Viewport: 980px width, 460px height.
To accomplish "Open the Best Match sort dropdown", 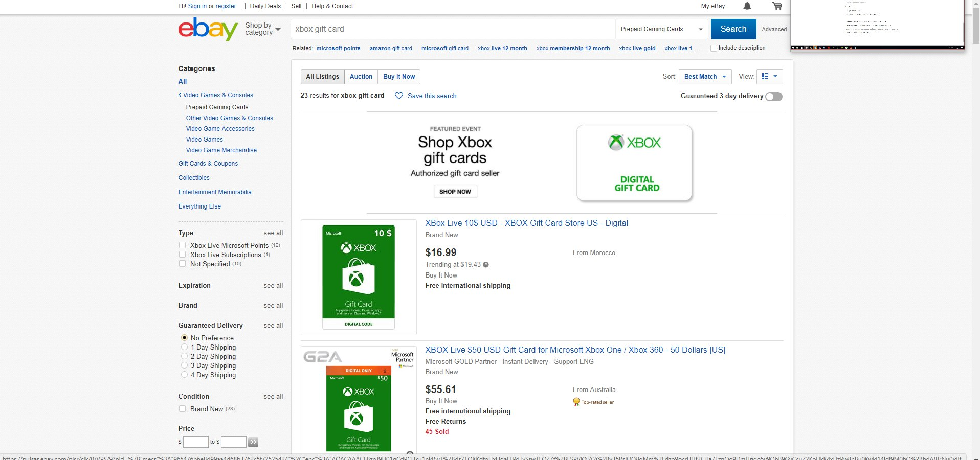I will coord(705,77).
